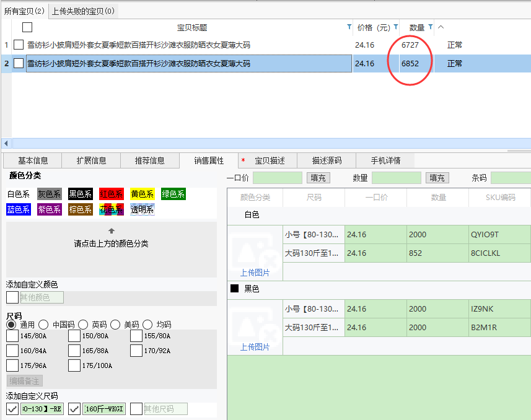
Task: Click the filter icon in 宝贝标题 column
Action: [349, 27]
